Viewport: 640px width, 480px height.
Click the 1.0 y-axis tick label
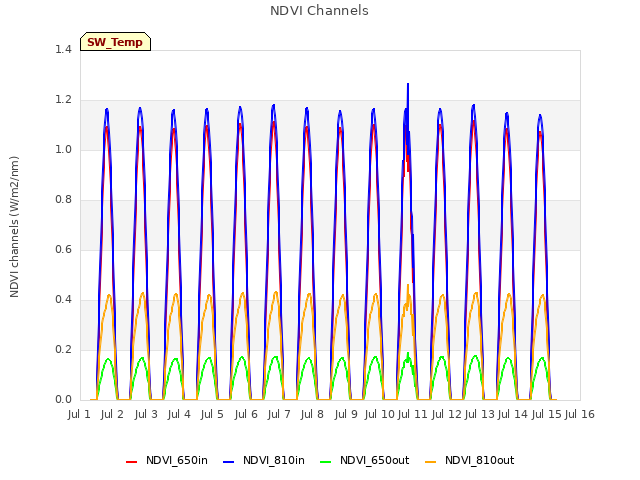63,150
